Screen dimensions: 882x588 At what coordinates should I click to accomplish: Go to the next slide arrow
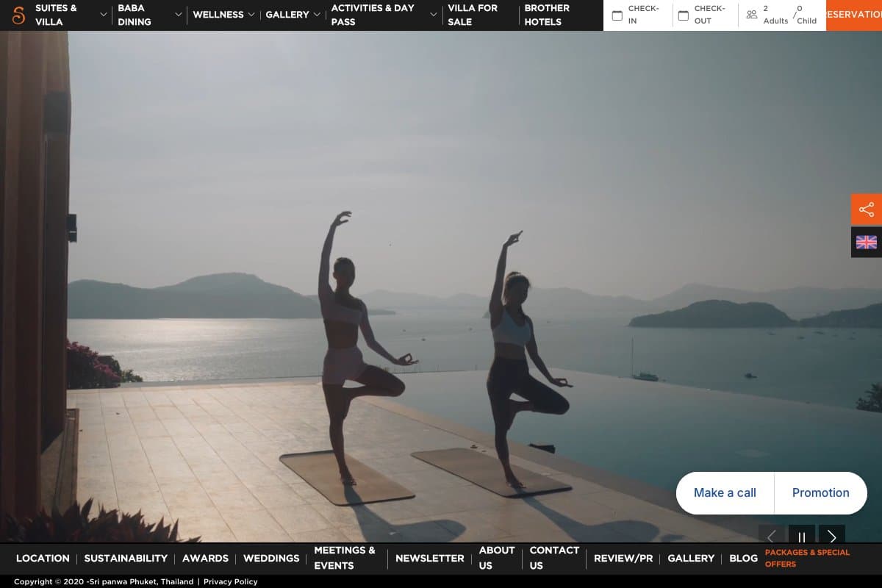(832, 537)
